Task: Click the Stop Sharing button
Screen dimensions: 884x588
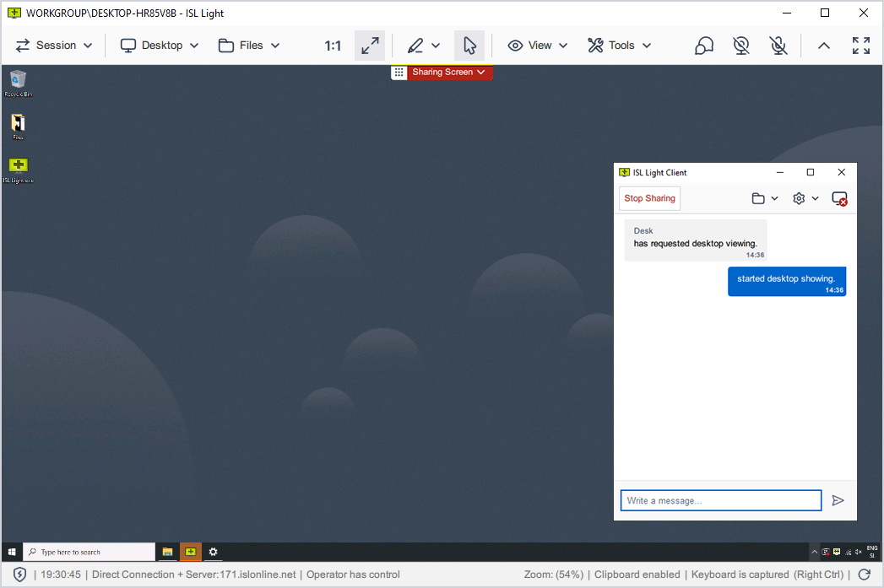Action: (649, 198)
